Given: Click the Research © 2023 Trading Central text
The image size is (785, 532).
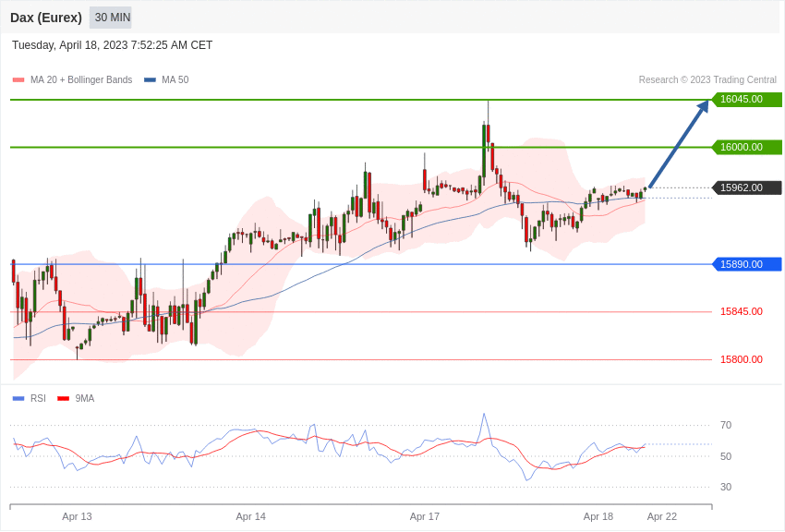Looking at the screenshot, I should click(x=707, y=79).
